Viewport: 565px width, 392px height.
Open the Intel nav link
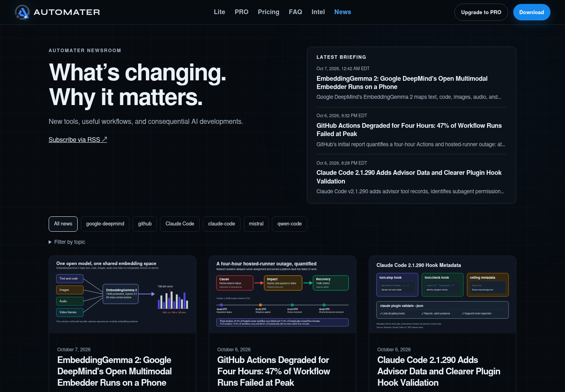(318, 12)
